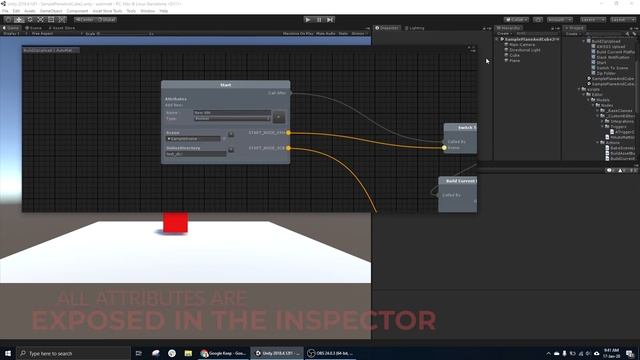Viewport: 640px width, 360px height.
Task: Switch to the Game tab
Action: [11, 28]
